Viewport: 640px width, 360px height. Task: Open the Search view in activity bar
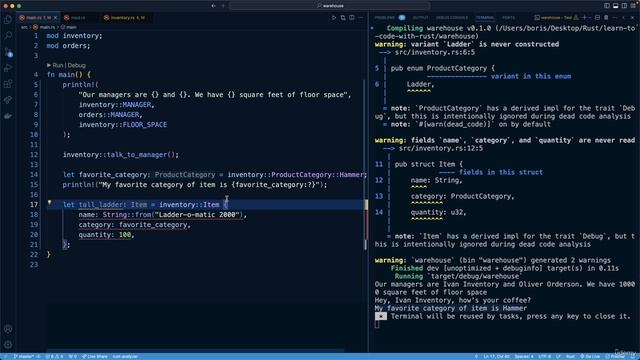[8, 36]
